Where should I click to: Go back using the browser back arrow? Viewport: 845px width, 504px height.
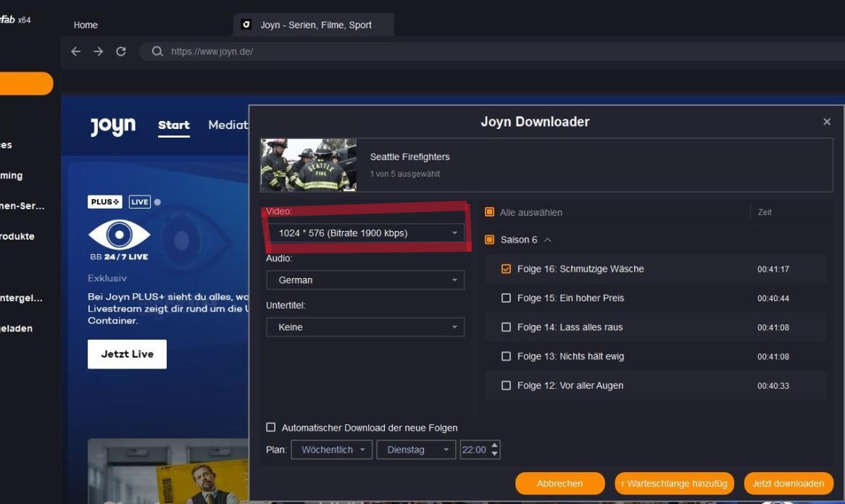click(76, 51)
